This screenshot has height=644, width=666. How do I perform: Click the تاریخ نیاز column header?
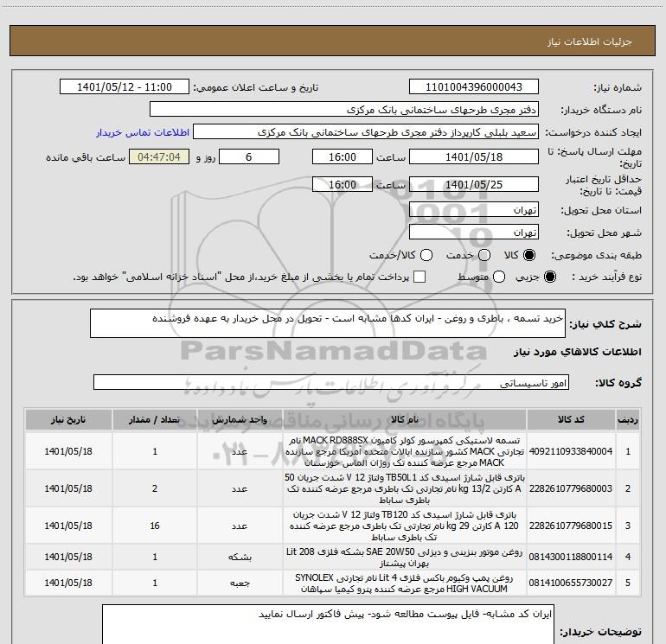(x=68, y=419)
